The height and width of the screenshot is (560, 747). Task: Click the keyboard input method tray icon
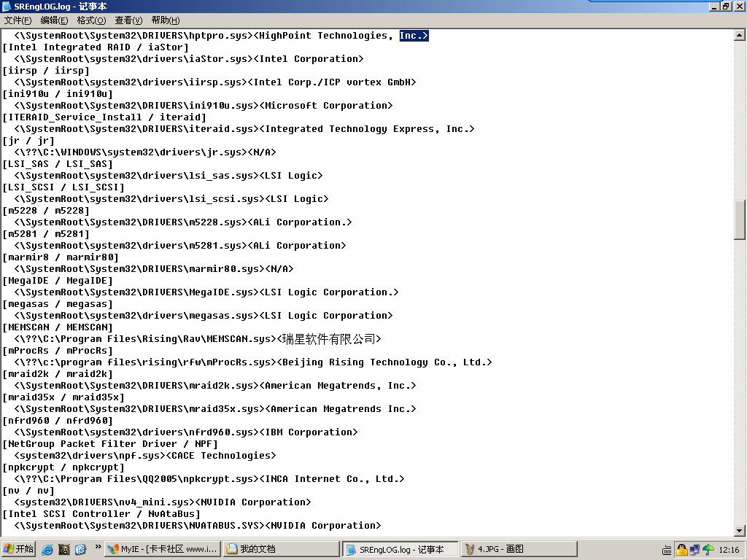coord(667,550)
